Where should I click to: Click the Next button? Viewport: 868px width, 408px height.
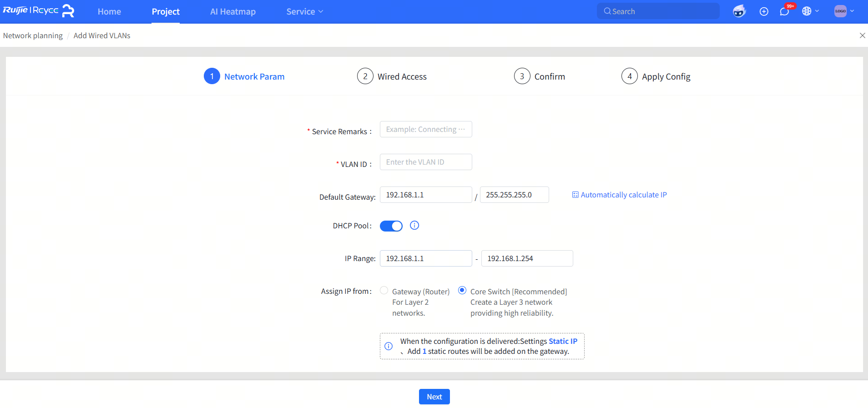434,397
